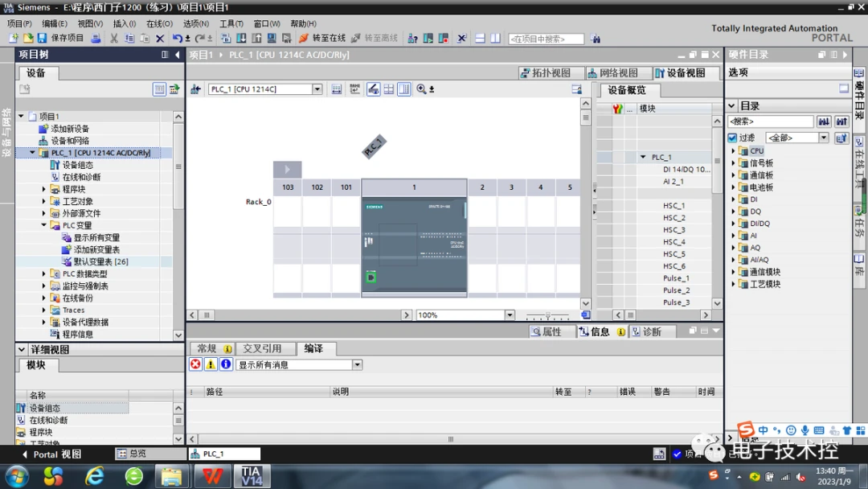Switch to 拓扑视图 topology view tab
This screenshot has width=868, height=489.
pos(551,73)
